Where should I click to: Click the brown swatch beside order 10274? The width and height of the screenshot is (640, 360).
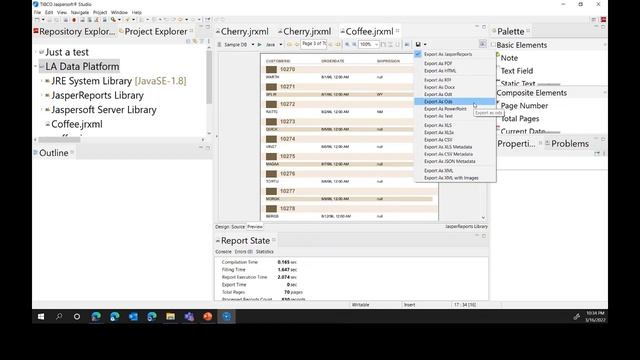click(x=271, y=139)
